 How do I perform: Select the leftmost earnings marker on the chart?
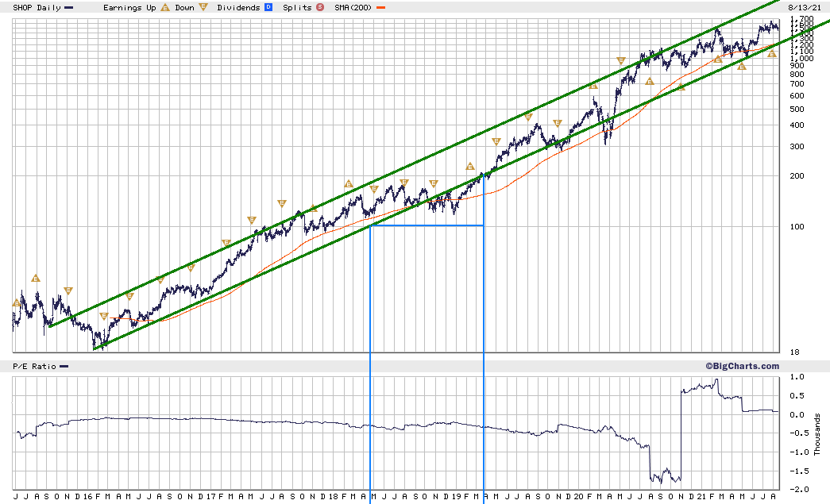[x=17, y=303]
